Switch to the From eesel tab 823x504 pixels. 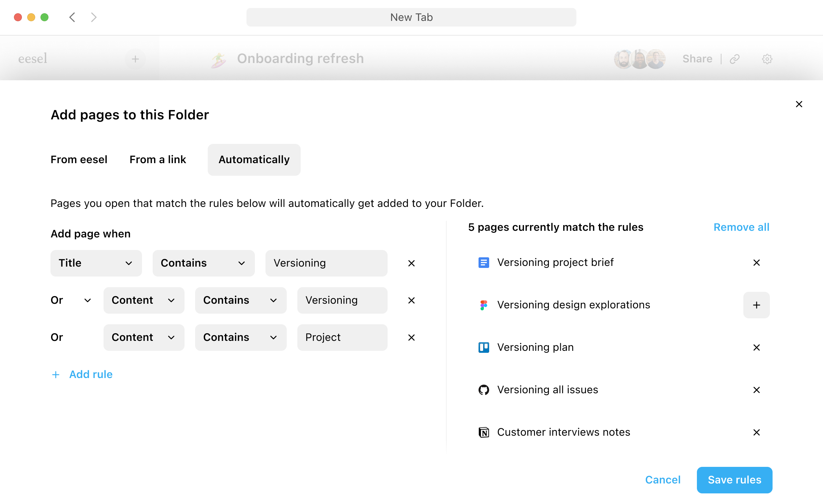pos(79,159)
